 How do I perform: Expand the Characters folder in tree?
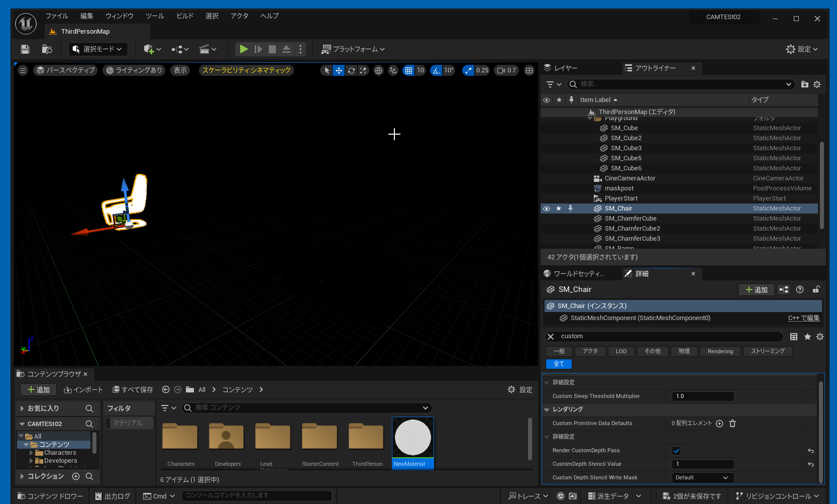coord(31,453)
